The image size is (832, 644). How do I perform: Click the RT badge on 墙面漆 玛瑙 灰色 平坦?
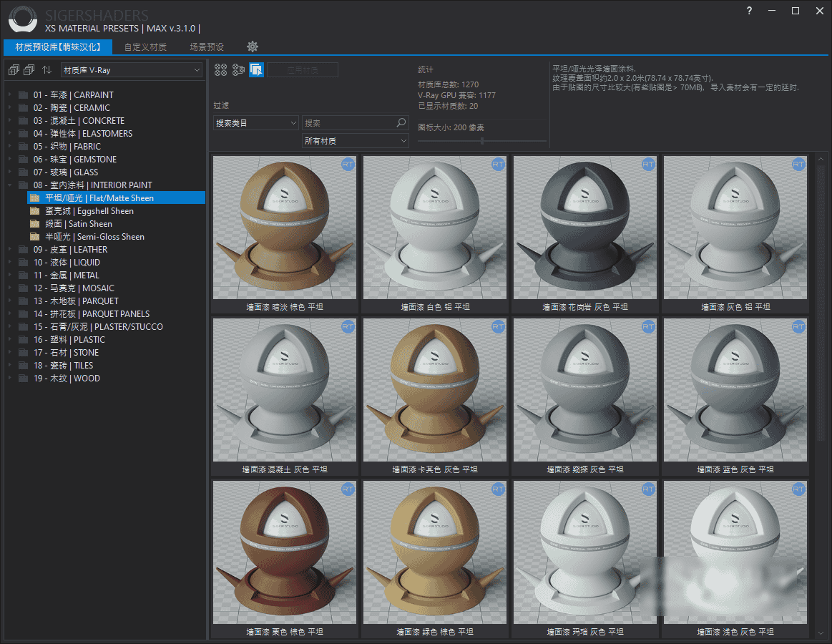pos(648,489)
